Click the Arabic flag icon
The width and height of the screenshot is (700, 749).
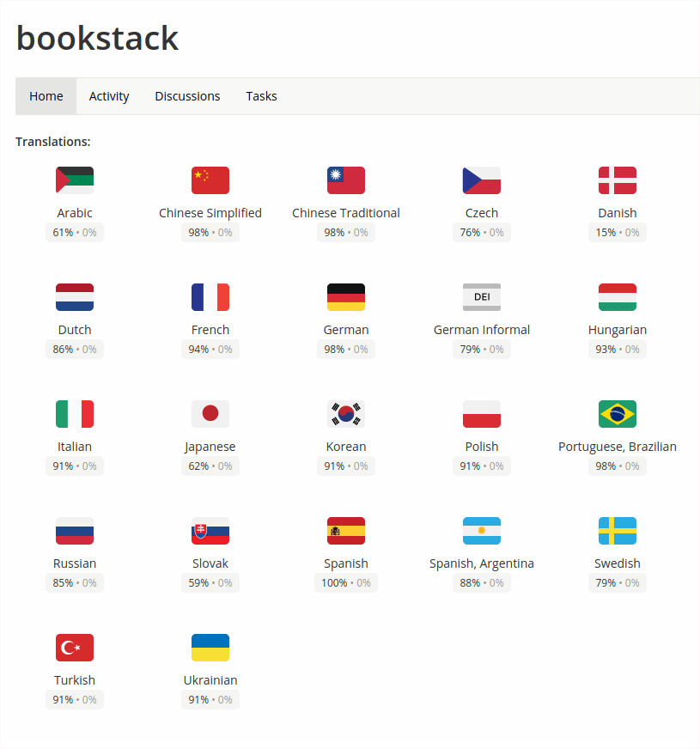click(75, 180)
